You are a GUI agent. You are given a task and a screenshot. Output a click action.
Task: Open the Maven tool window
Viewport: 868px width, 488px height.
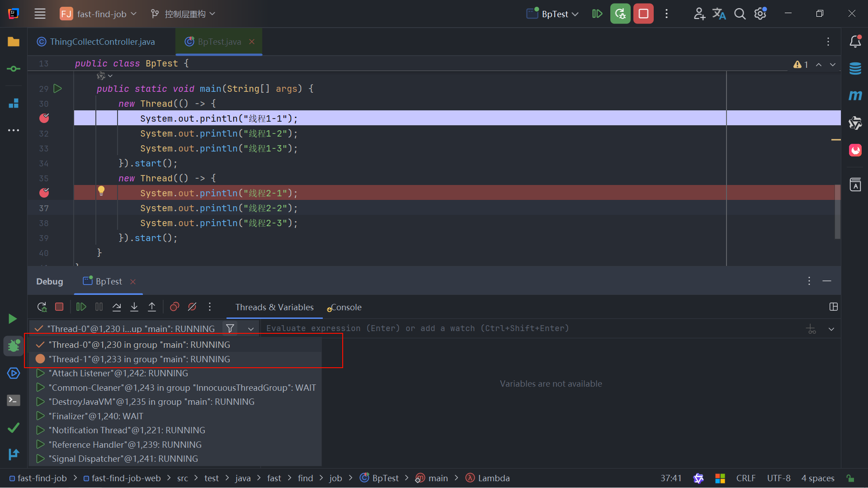click(x=855, y=95)
